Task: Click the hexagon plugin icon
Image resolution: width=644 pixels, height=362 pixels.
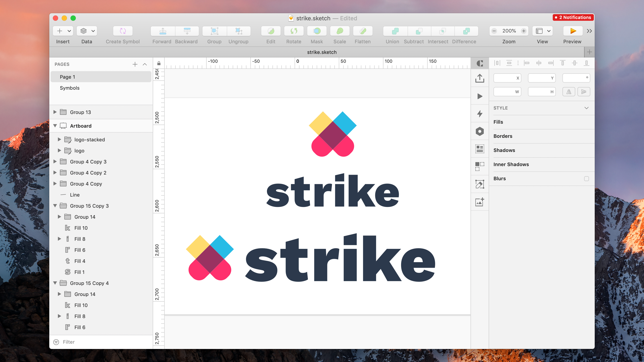Action: [x=480, y=131]
